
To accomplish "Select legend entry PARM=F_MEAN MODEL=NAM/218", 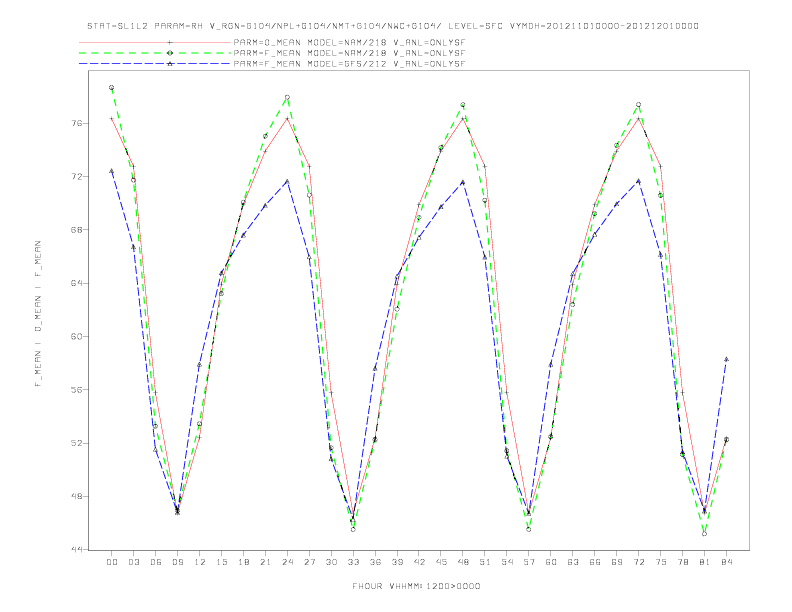I will (349, 53).
